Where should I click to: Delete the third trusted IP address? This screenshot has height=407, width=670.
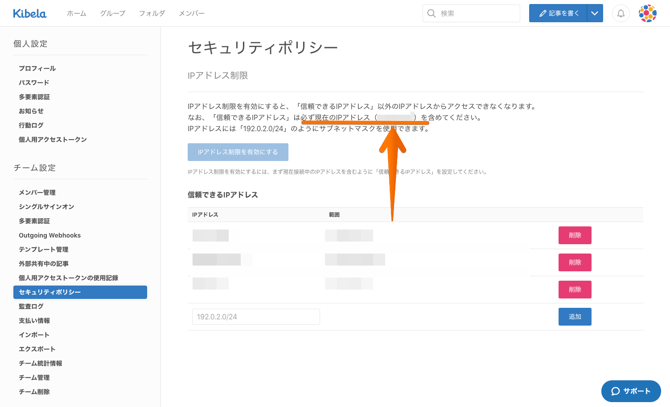coord(574,290)
